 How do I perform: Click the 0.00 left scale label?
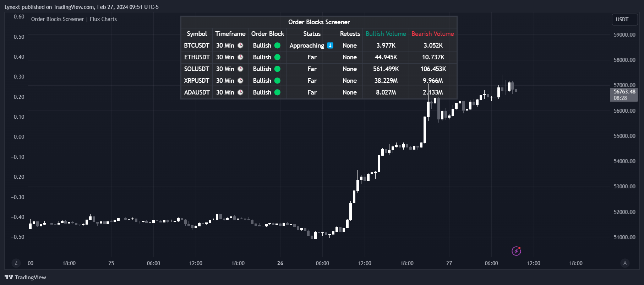[x=19, y=137]
